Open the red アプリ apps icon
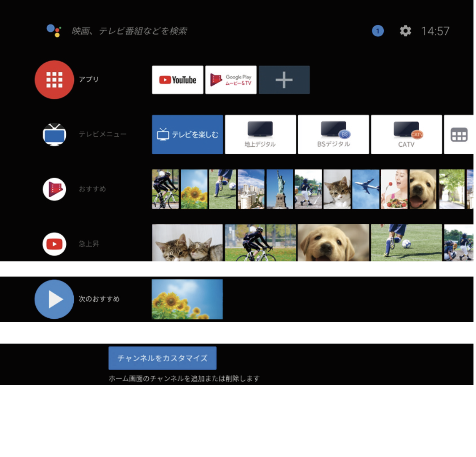 tap(54, 80)
